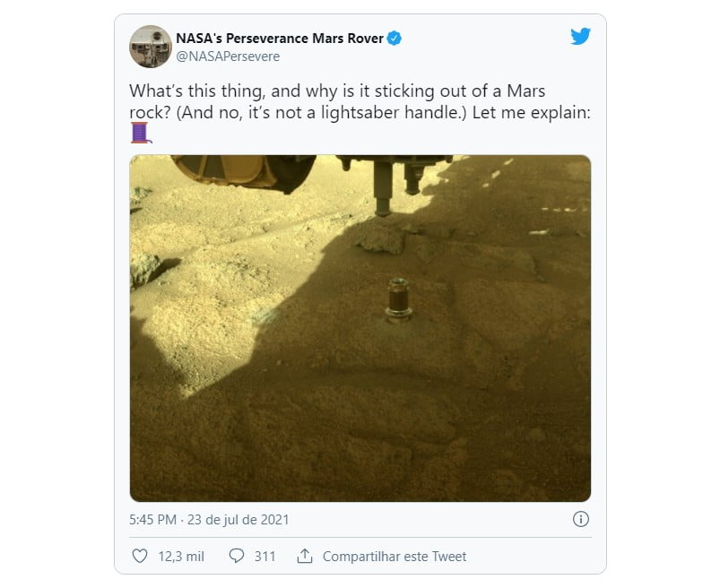The height and width of the screenshot is (588, 720).
Task: Open NASA's Perseverance Mars Rover profile name
Action: [x=280, y=39]
